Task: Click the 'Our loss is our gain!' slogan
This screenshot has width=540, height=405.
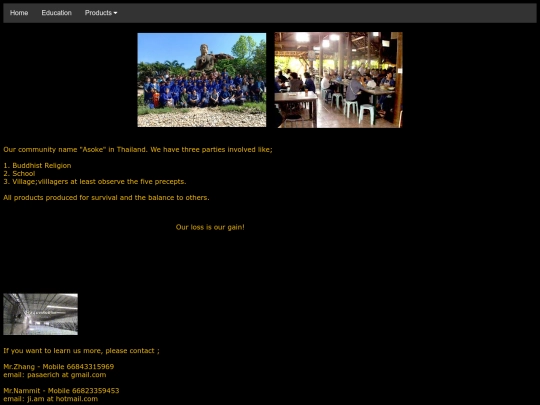Action: pyautogui.click(x=210, y=227)
